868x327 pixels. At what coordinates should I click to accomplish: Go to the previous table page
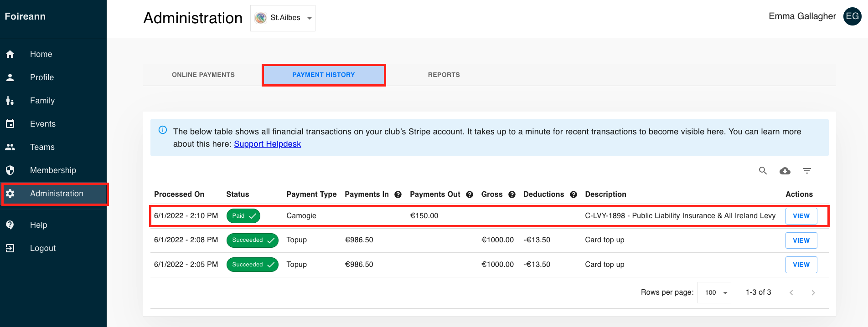tap(791, 292)
